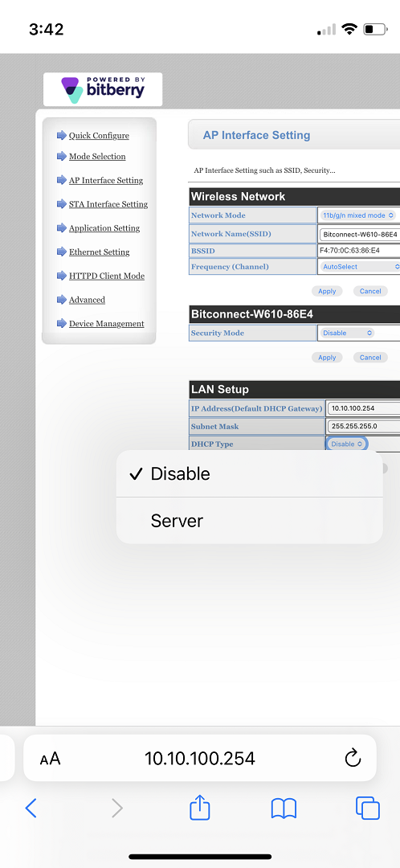Edit the Network Name SSID field

tap(360, 234)
